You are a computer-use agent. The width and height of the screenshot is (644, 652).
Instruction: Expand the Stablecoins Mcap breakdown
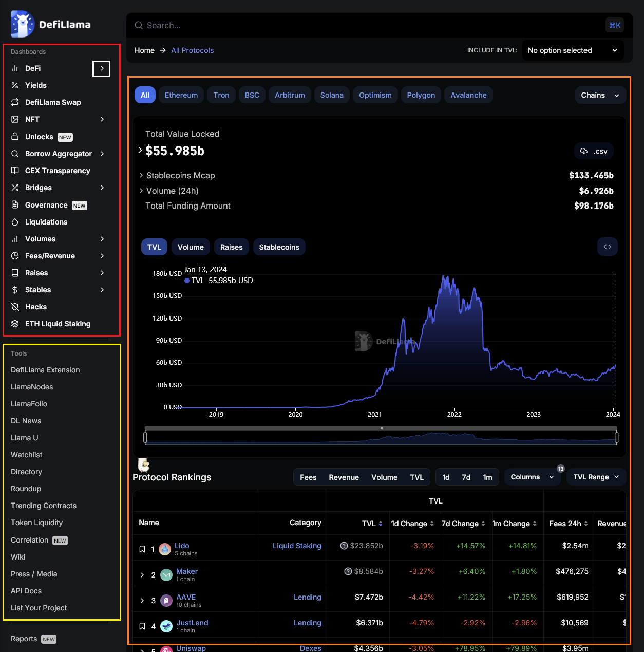[141, 175]
